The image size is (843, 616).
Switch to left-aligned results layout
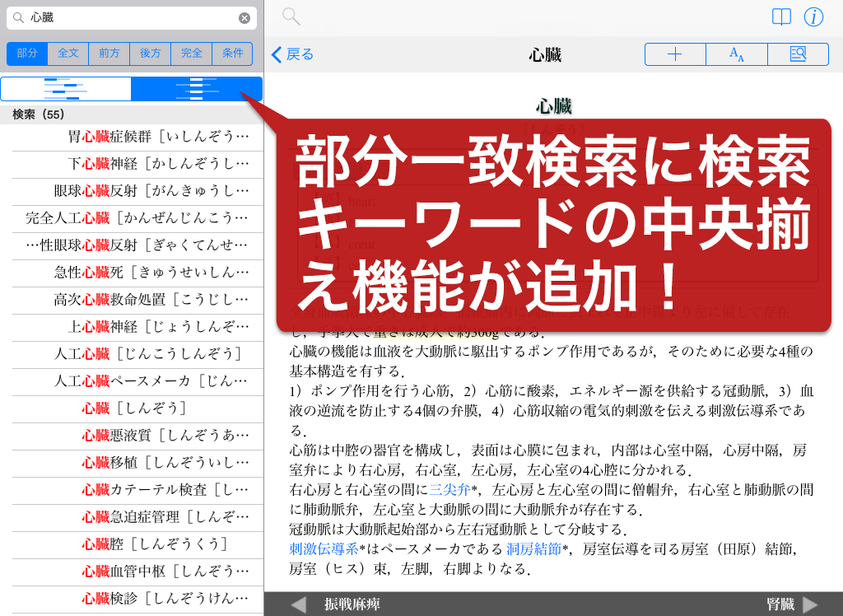(x=66, y=89)
